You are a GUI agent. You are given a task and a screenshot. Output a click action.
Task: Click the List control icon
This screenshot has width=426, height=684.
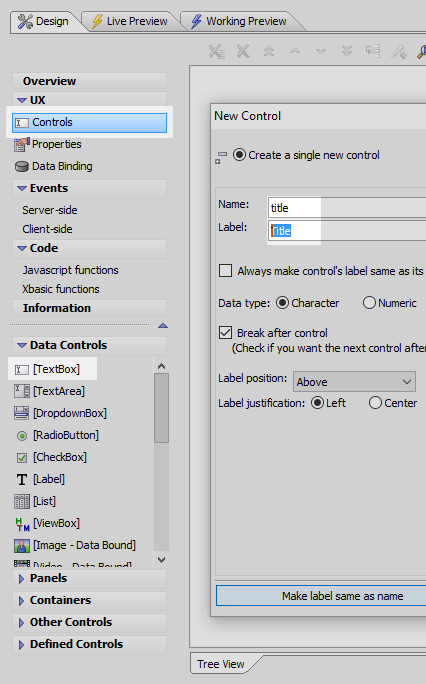tap(21, 501)
